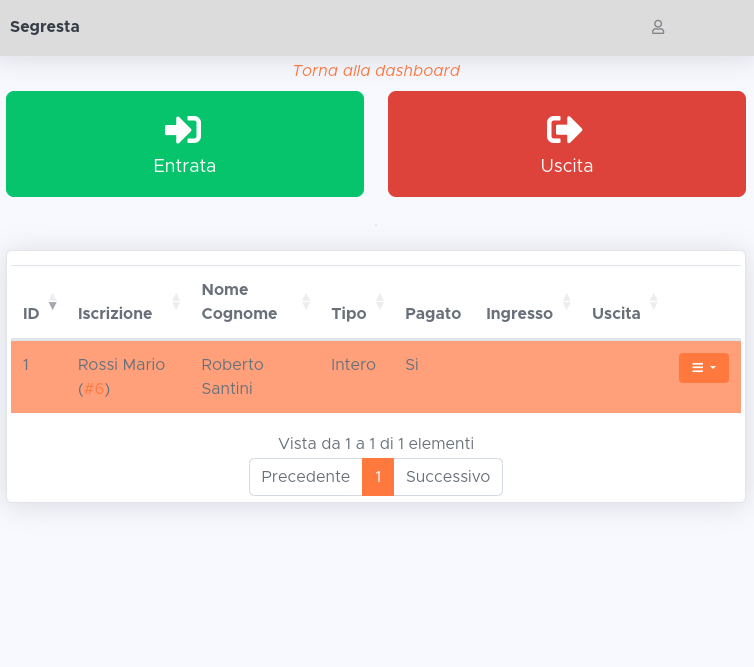Sort table by ID column arrows
Image resolution: width=754 pixels, height=667 pixels.
pos(53,302)
